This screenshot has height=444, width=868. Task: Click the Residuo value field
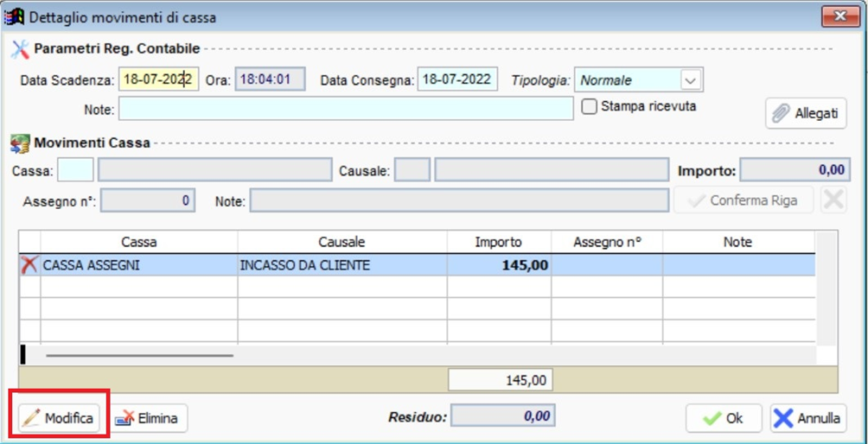pyautogui.click(x=502, y=415)
